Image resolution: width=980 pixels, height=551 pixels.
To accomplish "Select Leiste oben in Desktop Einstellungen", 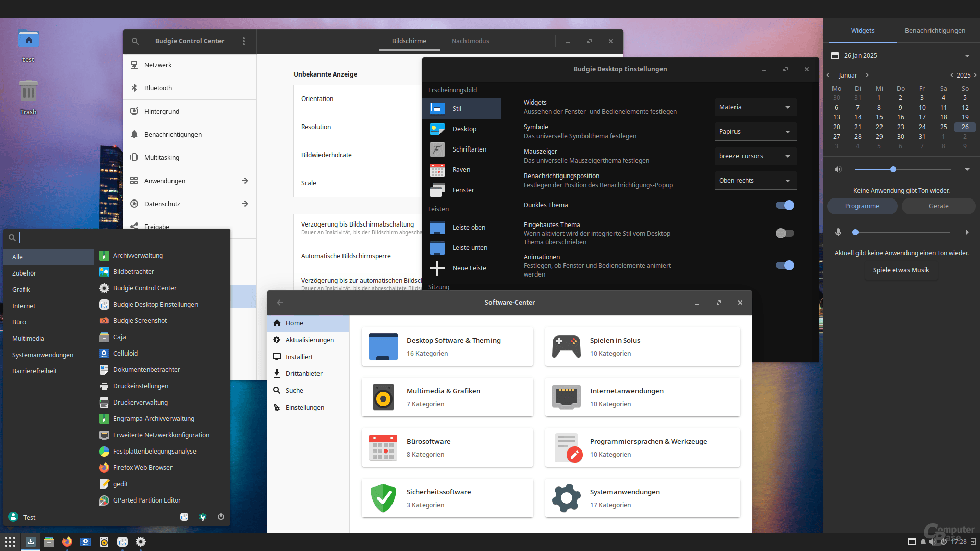I will coord(461,228).
